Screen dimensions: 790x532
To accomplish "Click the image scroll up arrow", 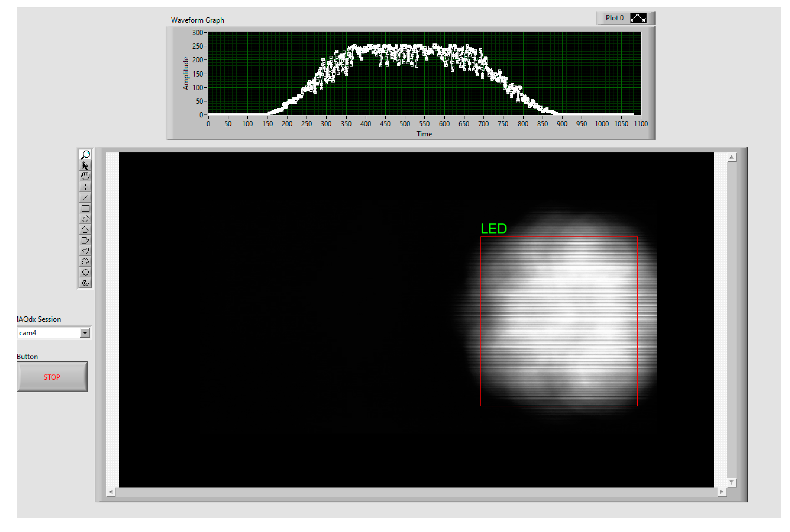I will coord(731,157).
